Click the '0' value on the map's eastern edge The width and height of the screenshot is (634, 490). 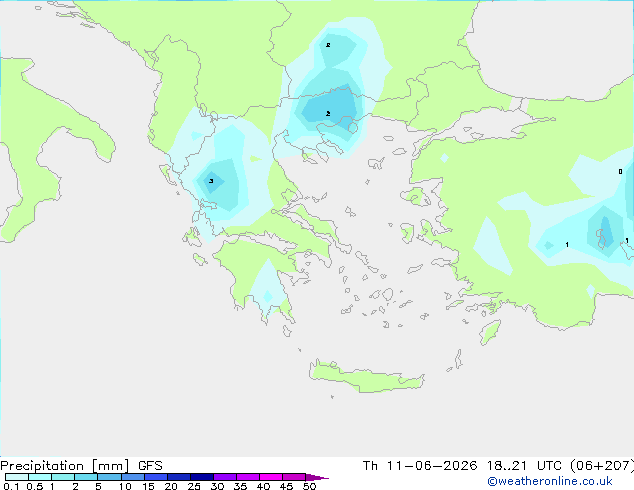620,171
